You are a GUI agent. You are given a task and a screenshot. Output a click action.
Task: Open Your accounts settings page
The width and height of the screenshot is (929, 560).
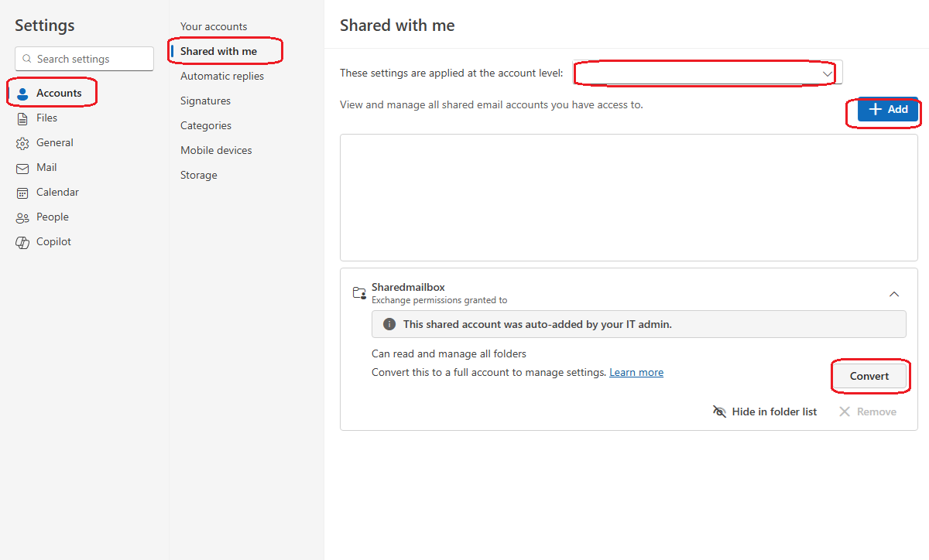point(214,26)
